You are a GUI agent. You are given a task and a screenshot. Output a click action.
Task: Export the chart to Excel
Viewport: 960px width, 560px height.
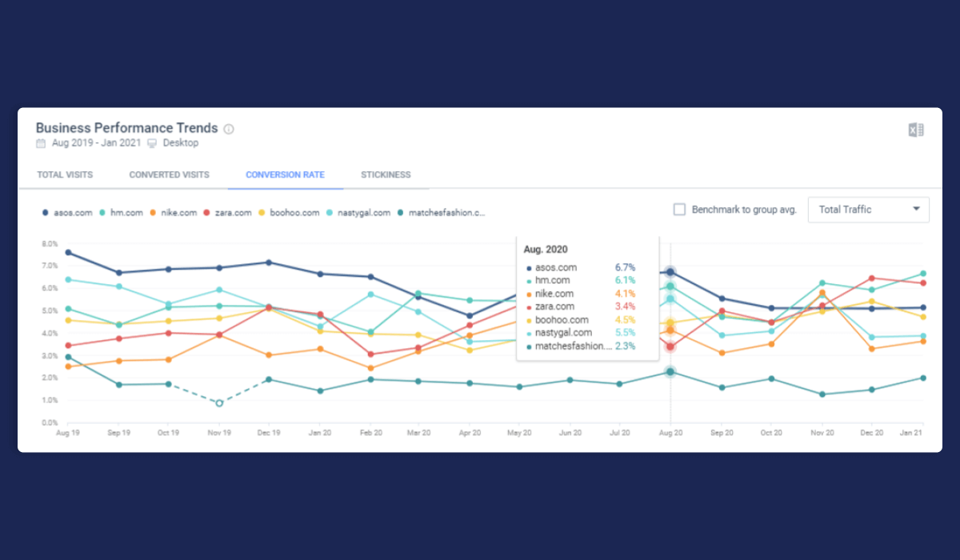tap(915, 129)
